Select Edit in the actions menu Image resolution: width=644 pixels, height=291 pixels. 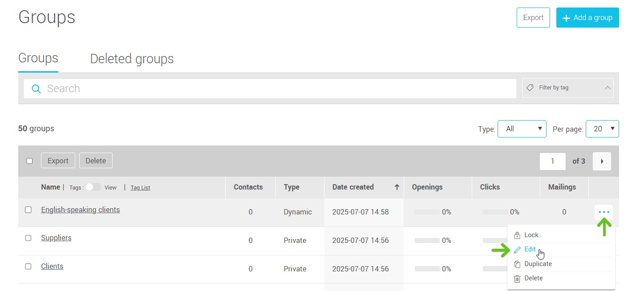click(x=530, y=249)
